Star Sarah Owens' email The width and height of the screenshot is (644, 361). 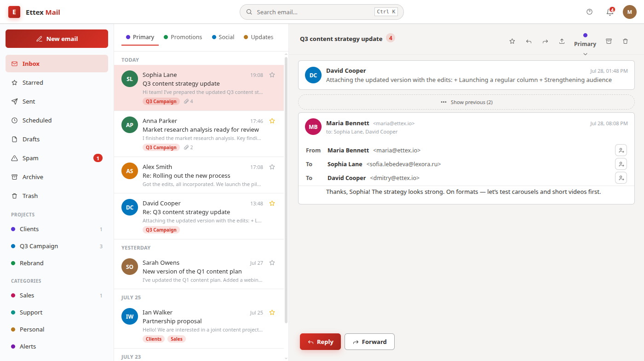[272, 262]
